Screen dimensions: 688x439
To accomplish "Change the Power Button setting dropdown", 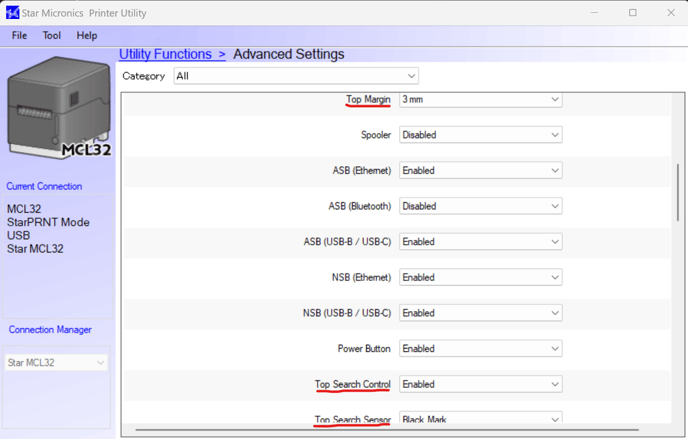I will pos(480,349).
